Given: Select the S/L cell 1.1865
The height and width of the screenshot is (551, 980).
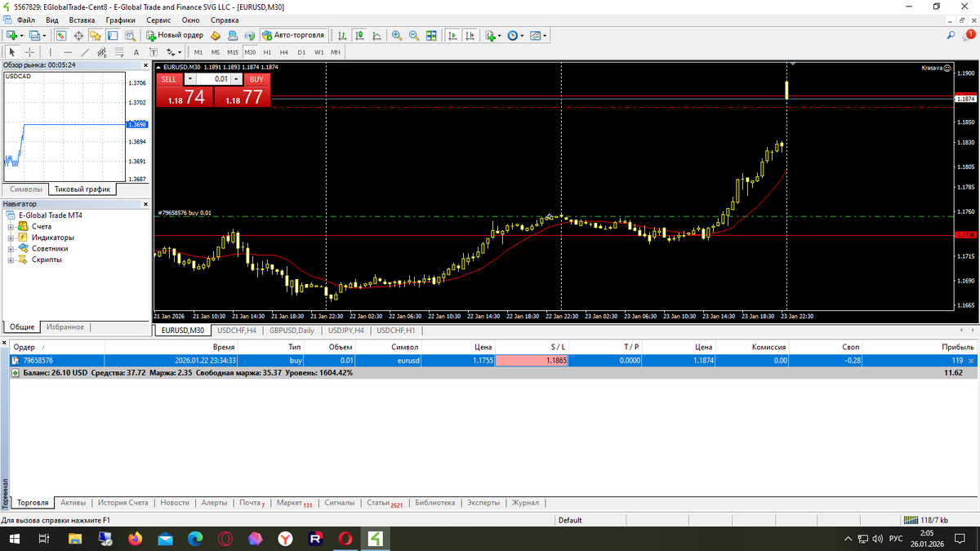Looking at the screenshot, I should 532,360.
